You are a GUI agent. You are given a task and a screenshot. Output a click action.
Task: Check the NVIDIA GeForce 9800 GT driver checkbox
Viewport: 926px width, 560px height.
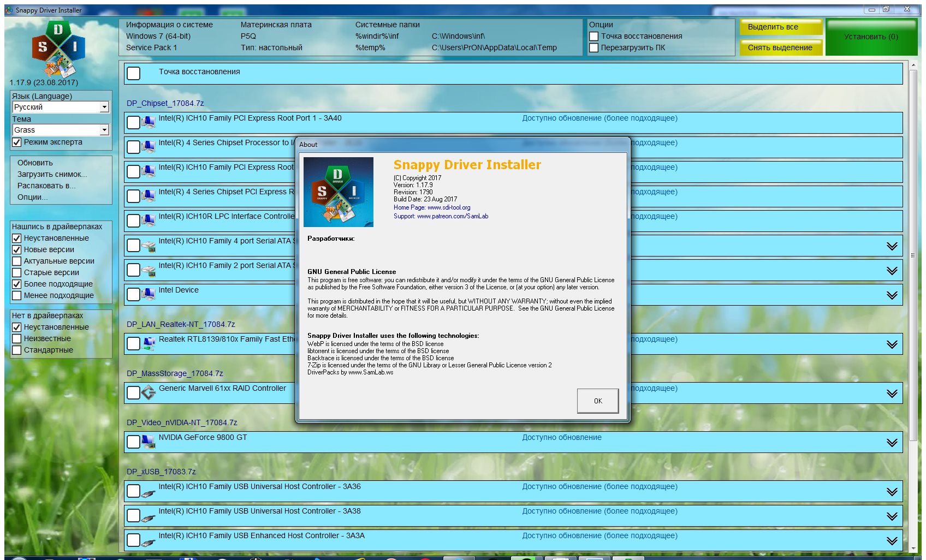tap(133, 442)
